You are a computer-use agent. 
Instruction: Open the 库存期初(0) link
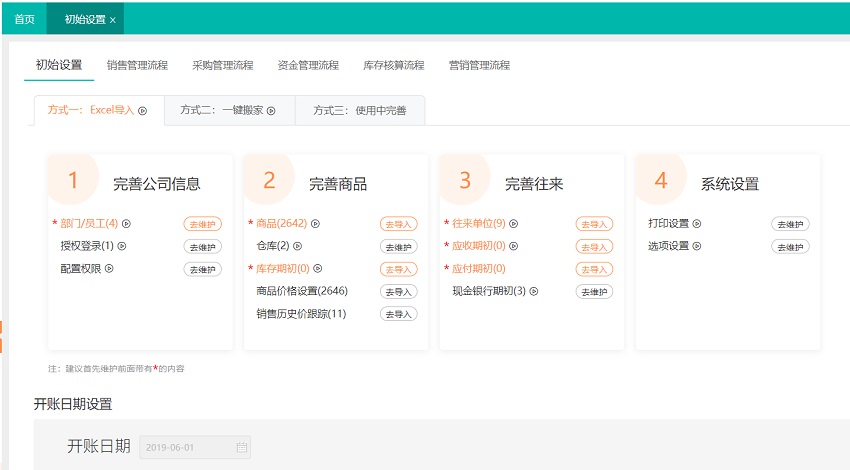pos(282,268)
